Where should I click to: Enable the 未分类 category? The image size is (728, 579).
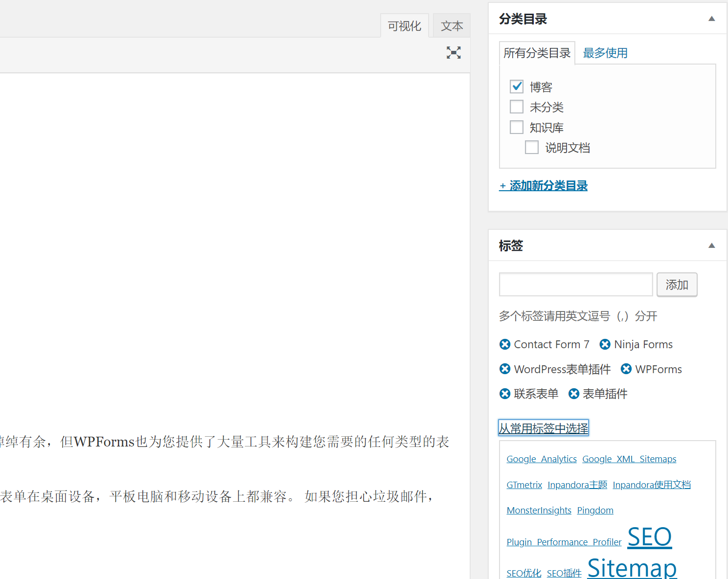[516, 107]
